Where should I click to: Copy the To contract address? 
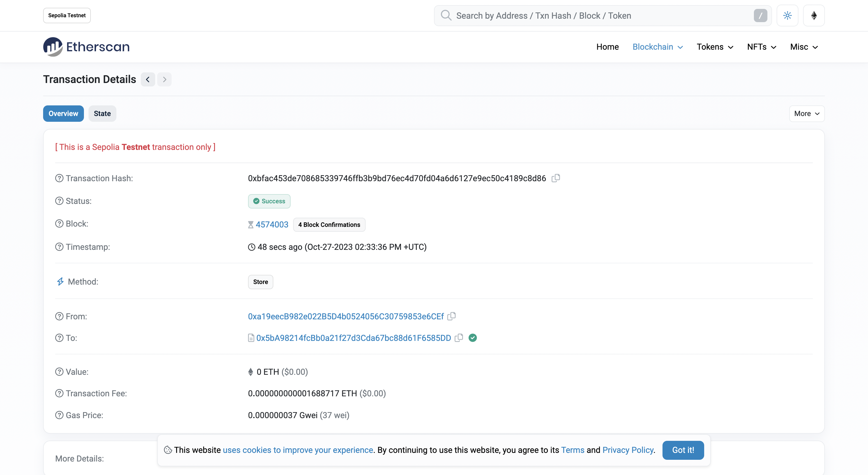(459, 338)
